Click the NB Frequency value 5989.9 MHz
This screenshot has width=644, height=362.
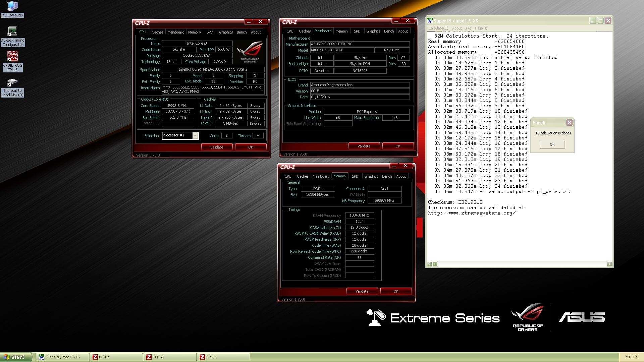coord(384,200)
